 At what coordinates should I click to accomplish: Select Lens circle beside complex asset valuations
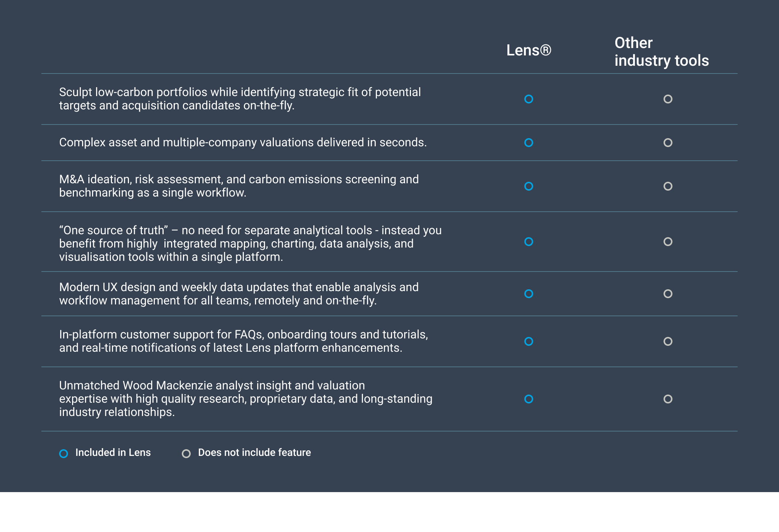[529, 143]
